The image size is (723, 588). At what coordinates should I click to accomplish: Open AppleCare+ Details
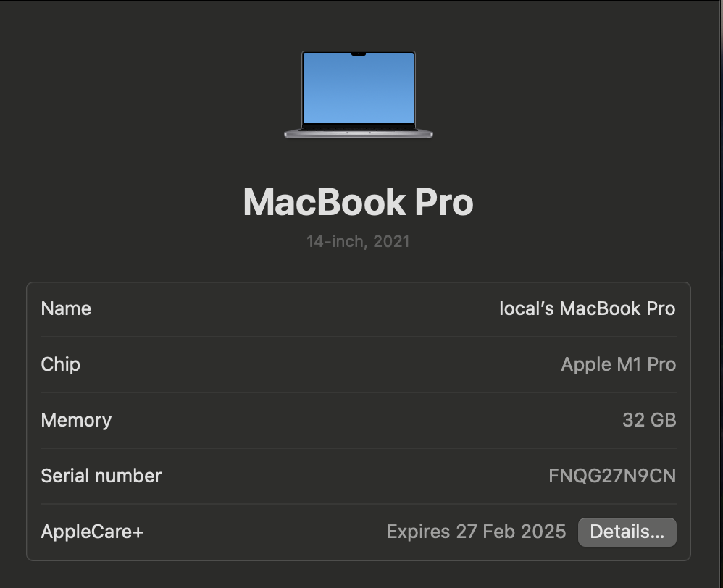pyautogui.click(x=627, y=532)
